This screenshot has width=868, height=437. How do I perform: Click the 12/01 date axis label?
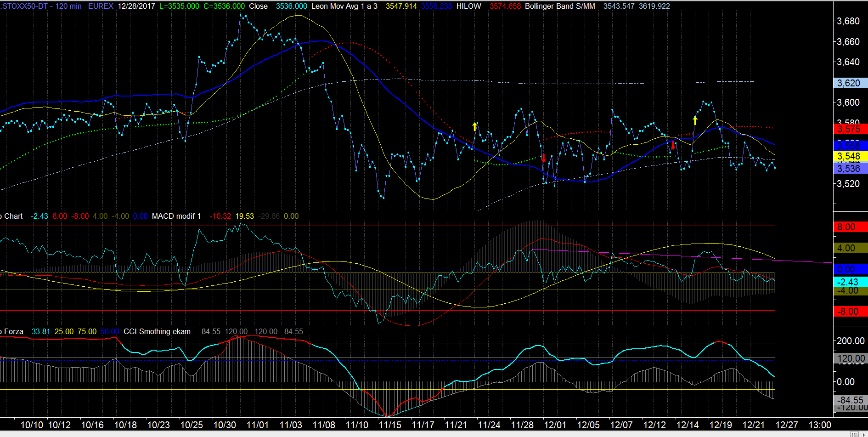[555, 425]
